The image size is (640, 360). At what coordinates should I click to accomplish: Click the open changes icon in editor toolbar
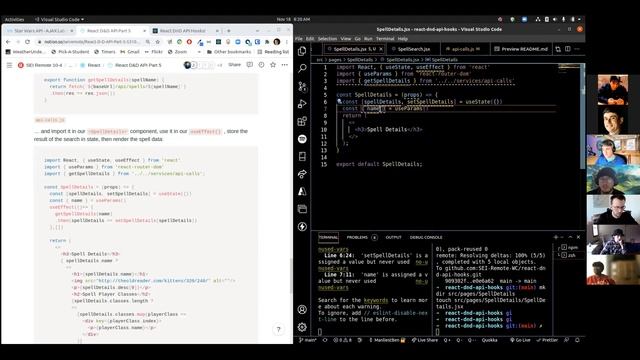pyautogui.click(x=558, y=49)
